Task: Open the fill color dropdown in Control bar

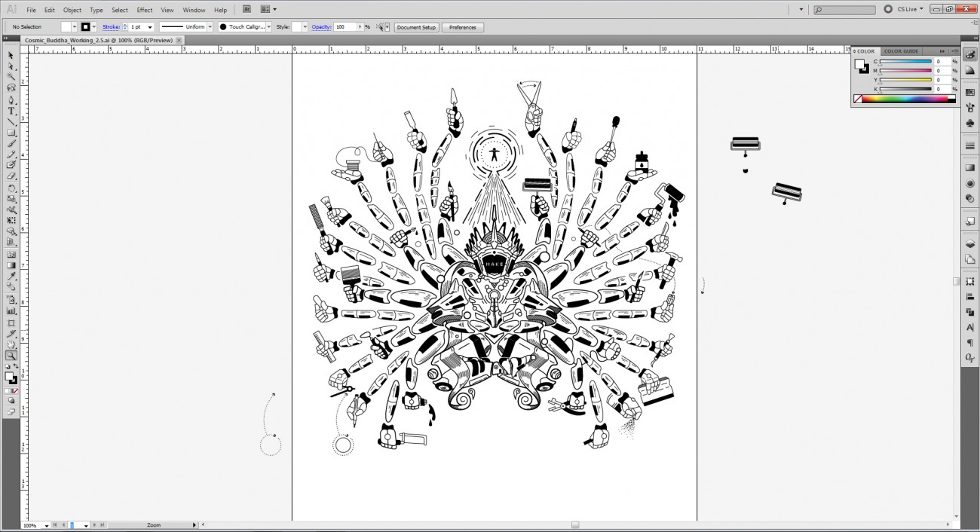Action: tap(75, 27)
